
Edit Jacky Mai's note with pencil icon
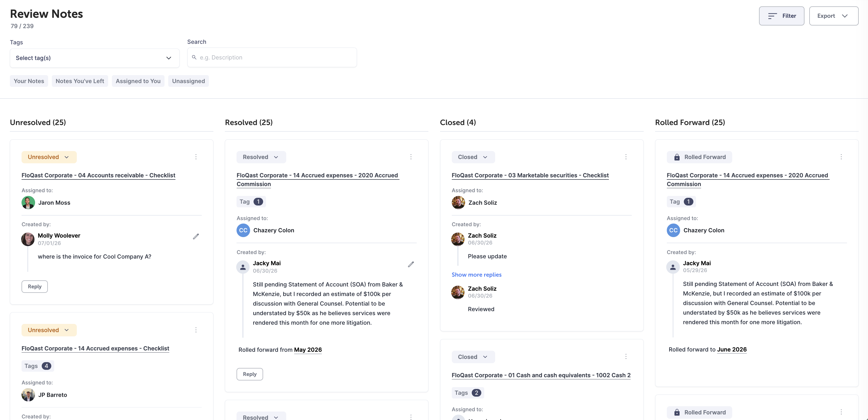[x=411, y=264]
